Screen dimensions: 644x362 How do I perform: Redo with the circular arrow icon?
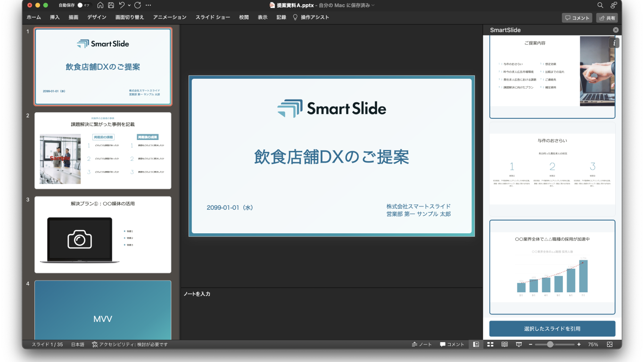coord(138,5)
